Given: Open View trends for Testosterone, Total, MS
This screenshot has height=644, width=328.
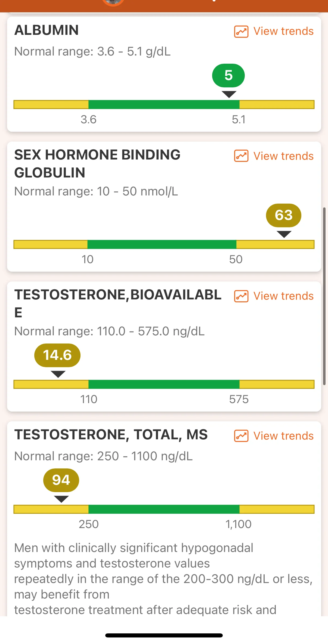Looking at the screenshot, I should (x=283, y=436).
